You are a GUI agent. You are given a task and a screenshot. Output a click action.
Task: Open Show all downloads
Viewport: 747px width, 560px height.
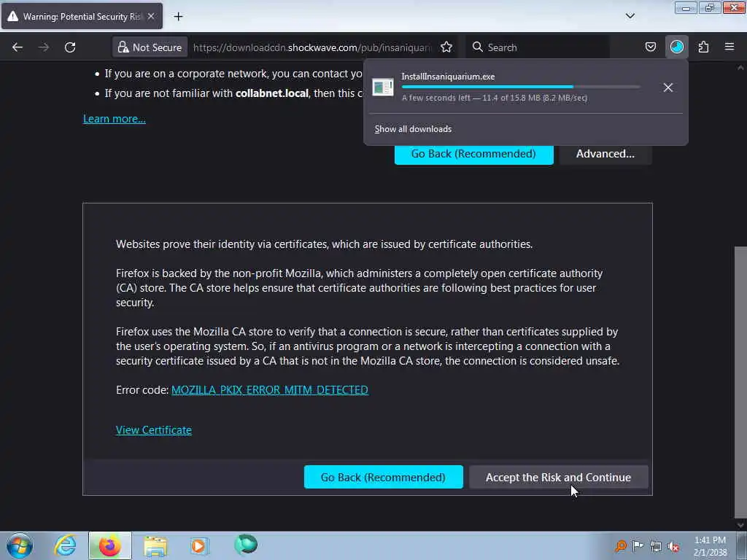pyautogui.click(x=413, y=129)
